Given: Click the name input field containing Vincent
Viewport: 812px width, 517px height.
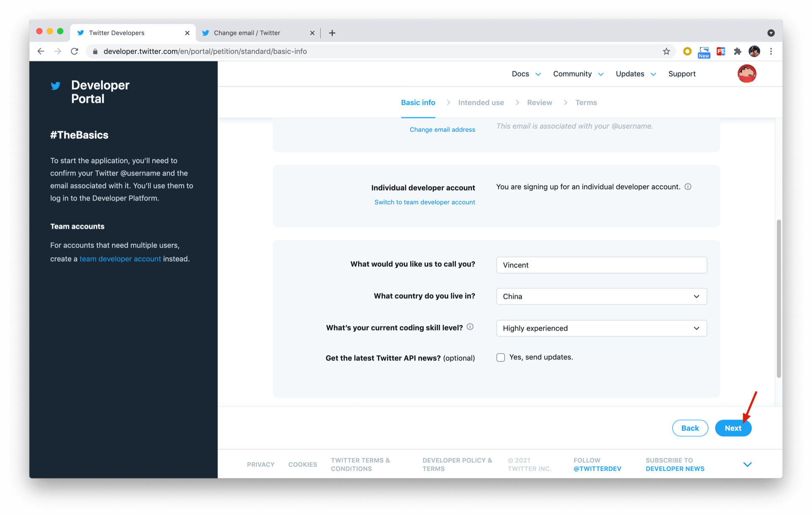Looking at the screenshot, I should pyautogui.click(x=601, y=265).
